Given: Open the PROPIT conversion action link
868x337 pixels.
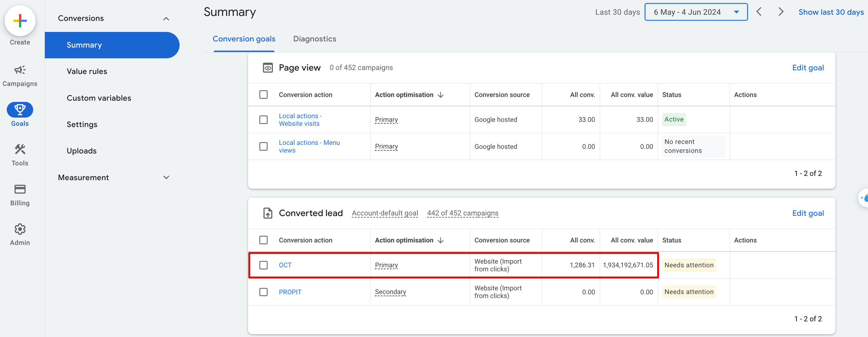Looking at the screenshot, I should click(290, 292).
